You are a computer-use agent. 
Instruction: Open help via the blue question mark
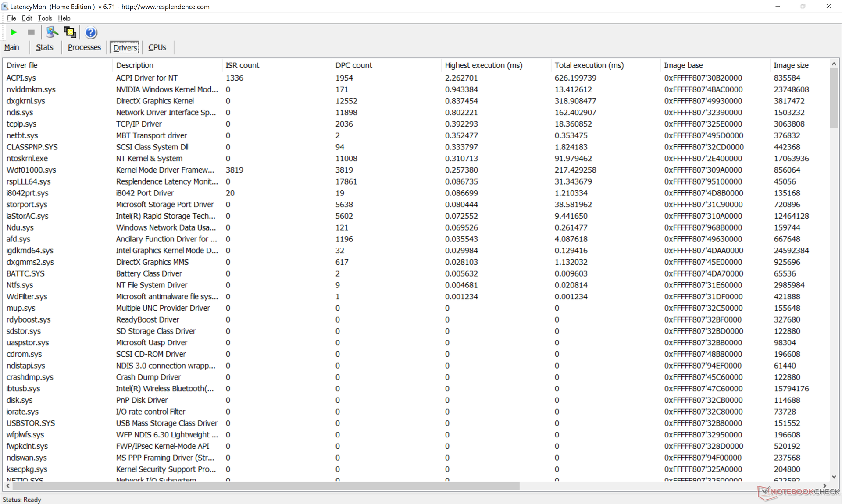91,32
